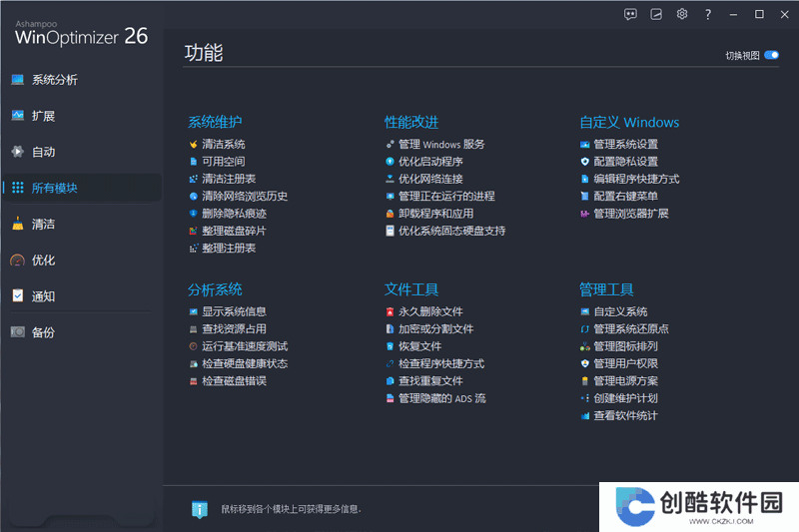The image size is (799, 532).
Task: Toggle the 切换视图 switch
Action: click(771, 55)
